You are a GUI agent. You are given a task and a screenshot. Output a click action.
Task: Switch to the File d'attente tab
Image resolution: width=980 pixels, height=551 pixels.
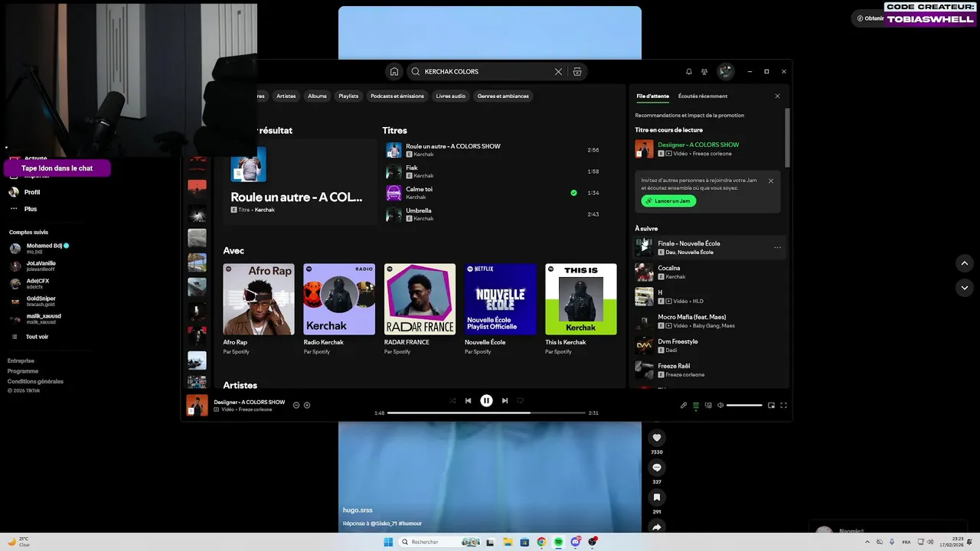(x=652, y=96)
